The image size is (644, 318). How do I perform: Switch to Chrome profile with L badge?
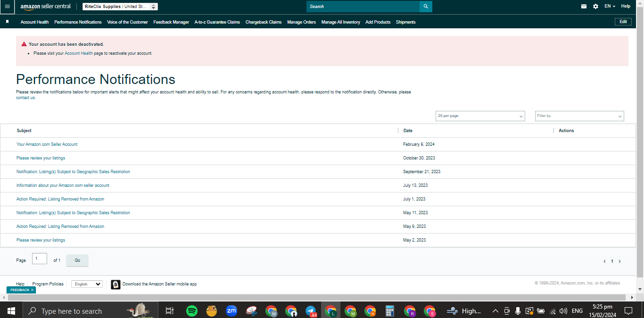[331, 311]
